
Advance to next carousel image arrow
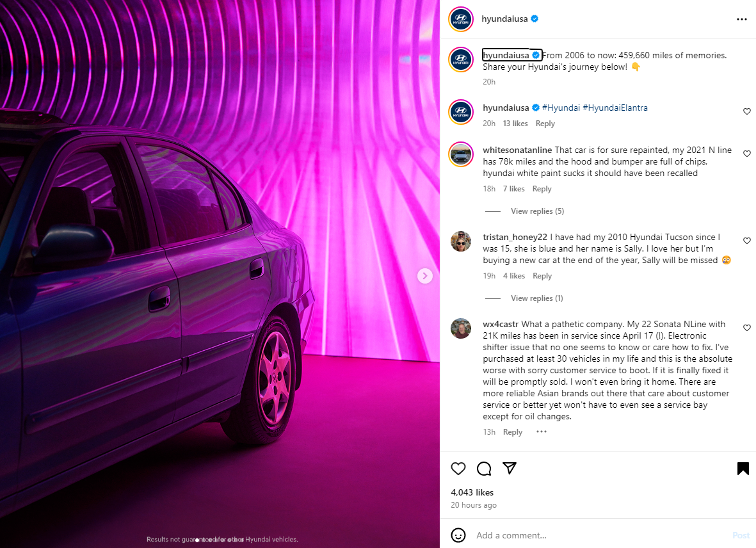(425, 276)
